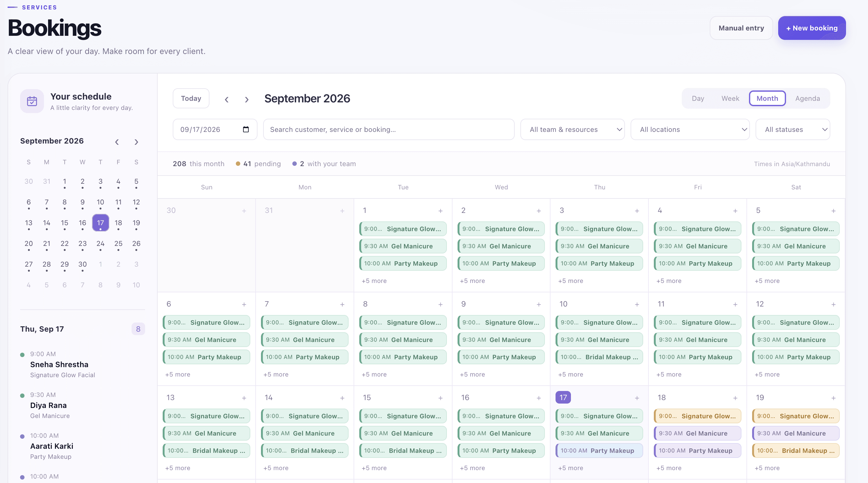Expand +5 more on September 17
The width and height of the screenshot is (868, 483).
(x=571, y=468)
